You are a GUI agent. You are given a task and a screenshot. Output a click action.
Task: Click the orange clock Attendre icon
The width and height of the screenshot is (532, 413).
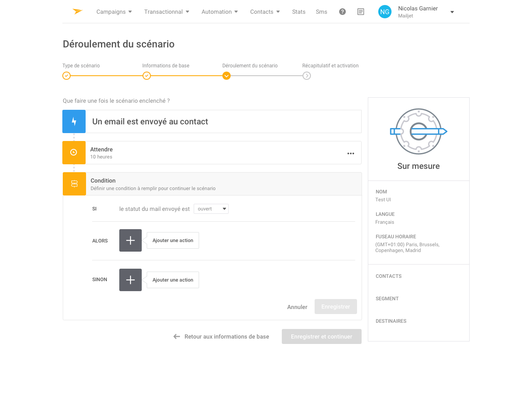coord(74,153)
